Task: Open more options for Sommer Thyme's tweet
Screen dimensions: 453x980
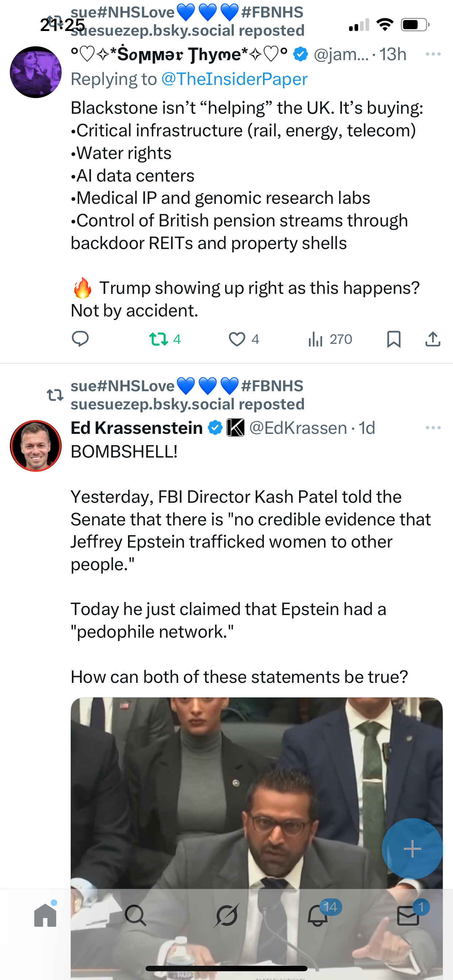Action: [433, 54]
